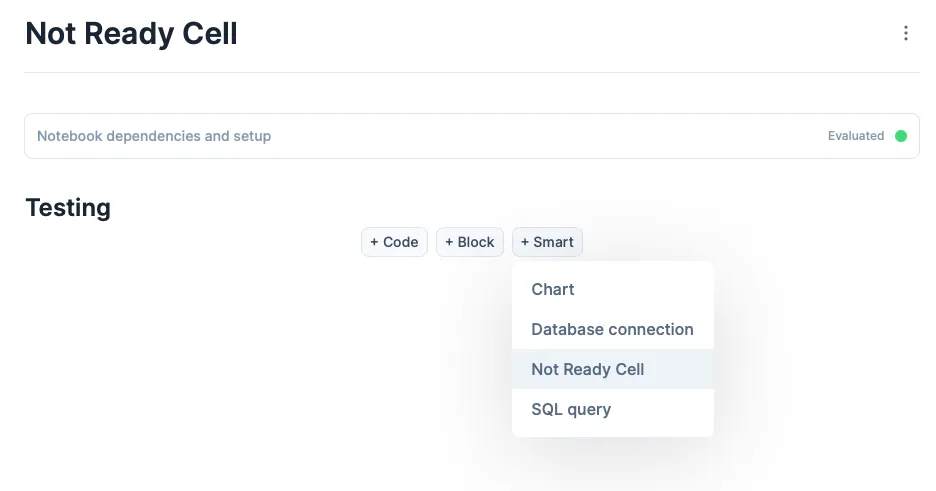Toggle the Smart cell dropdown
Screen dimensions: 936x491
tap(547, 242)
